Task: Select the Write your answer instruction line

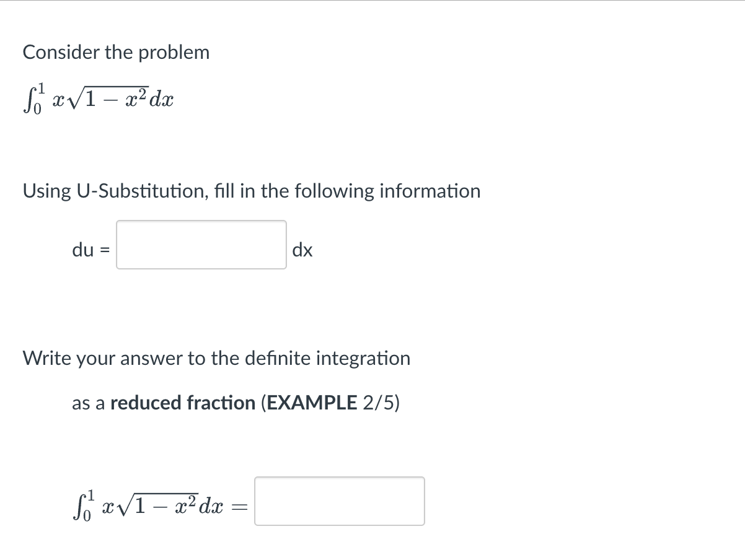Action: tap(216, 358)
